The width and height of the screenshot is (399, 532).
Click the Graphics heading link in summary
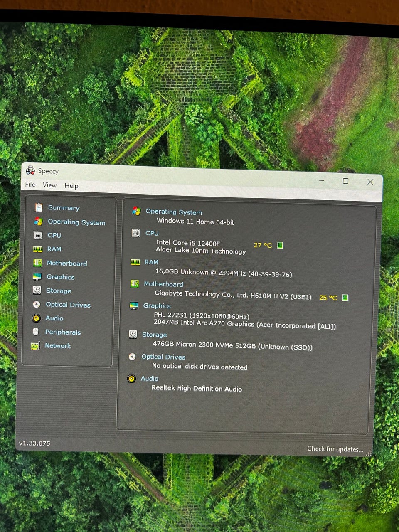157,306
